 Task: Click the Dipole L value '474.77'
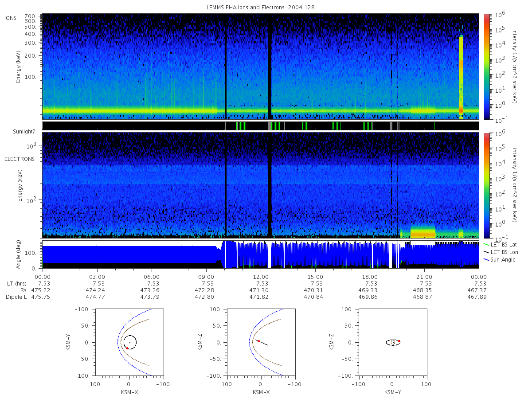tap(94, 297)
